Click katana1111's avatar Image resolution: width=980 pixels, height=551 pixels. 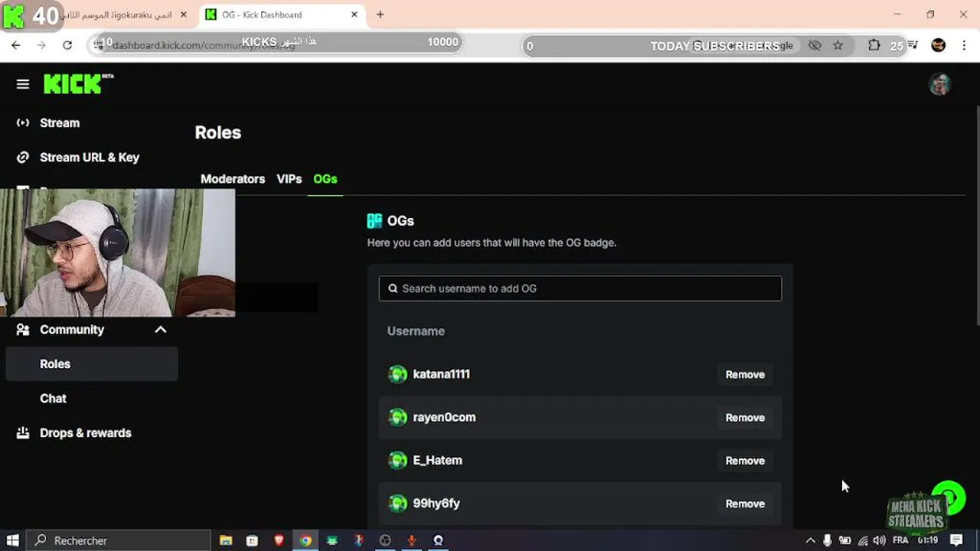(397, 374)
